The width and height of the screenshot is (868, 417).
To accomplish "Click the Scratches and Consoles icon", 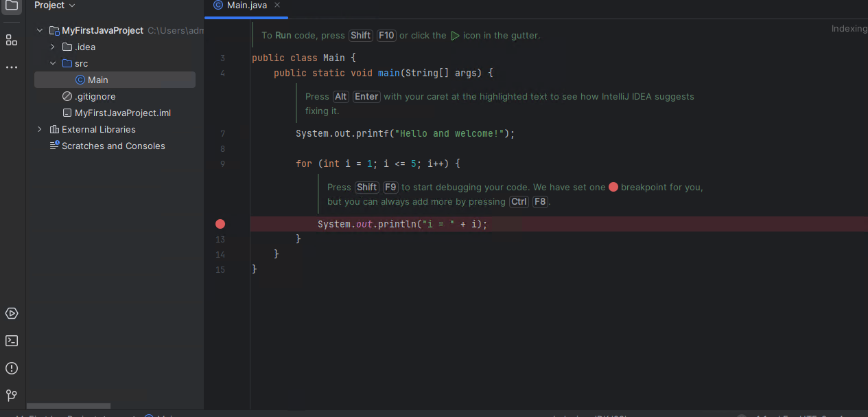I will tap(54, 146).
